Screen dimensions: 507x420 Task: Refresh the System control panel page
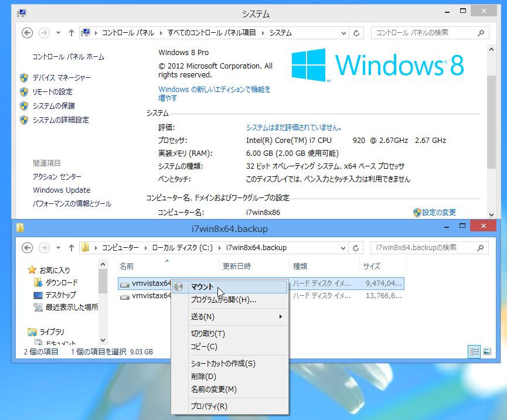[x=356, y=33]
